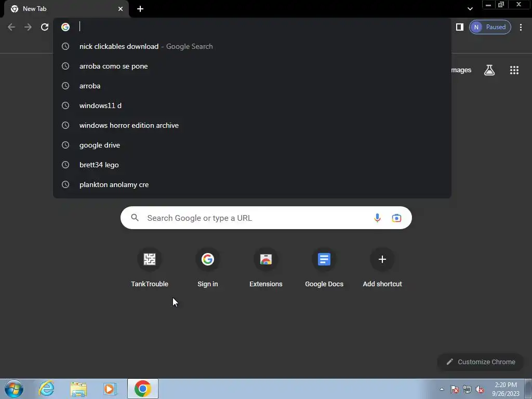532x399 pixels.
Task: Close the New Tab tab
Action: click(x=121, y=9)
